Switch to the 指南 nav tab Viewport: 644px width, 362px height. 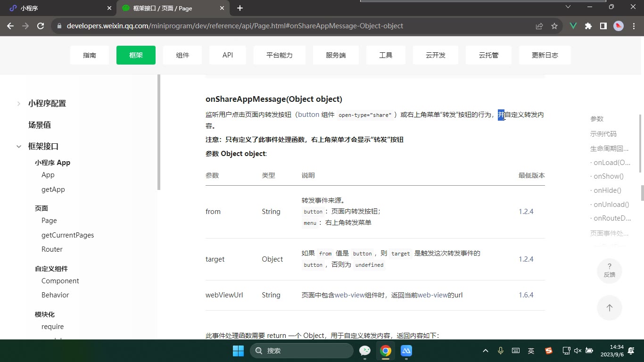coord(90,55)
